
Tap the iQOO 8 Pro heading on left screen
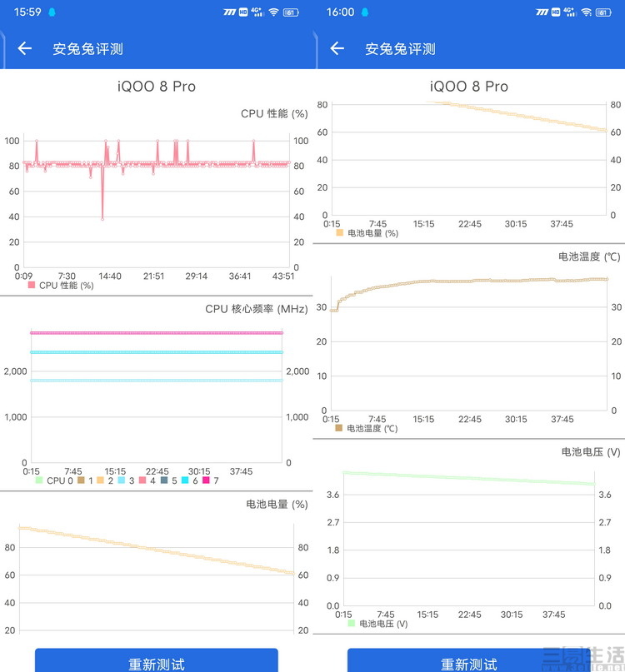(157, 87)
